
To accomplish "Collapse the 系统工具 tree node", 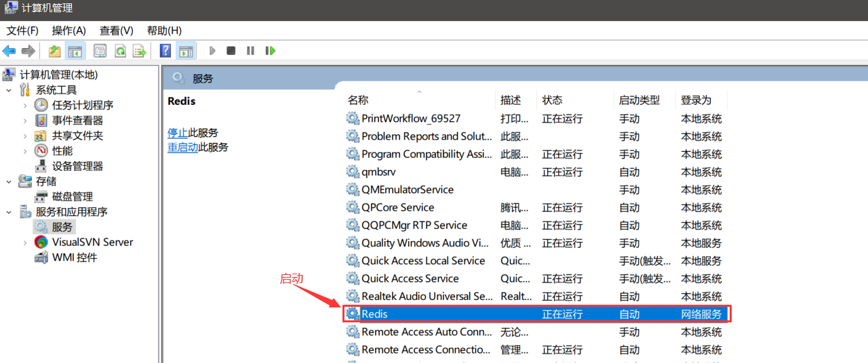I will tap(9, 90).
